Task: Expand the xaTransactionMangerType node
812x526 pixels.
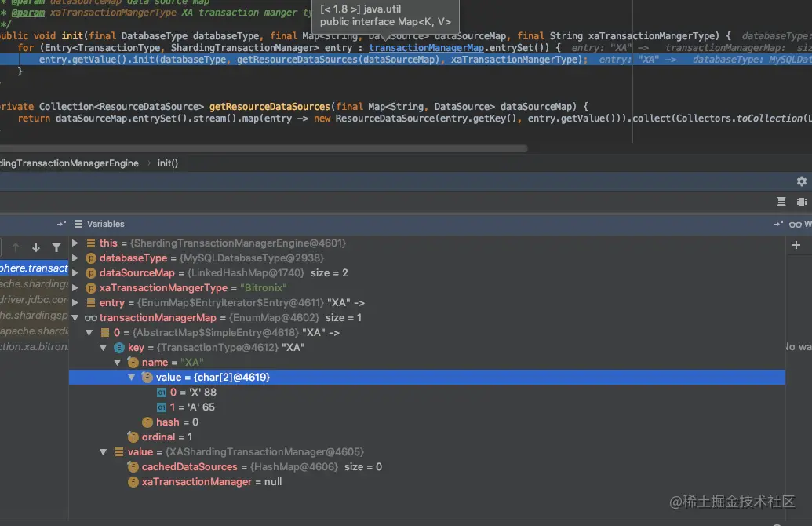Action: coord(75,288)
